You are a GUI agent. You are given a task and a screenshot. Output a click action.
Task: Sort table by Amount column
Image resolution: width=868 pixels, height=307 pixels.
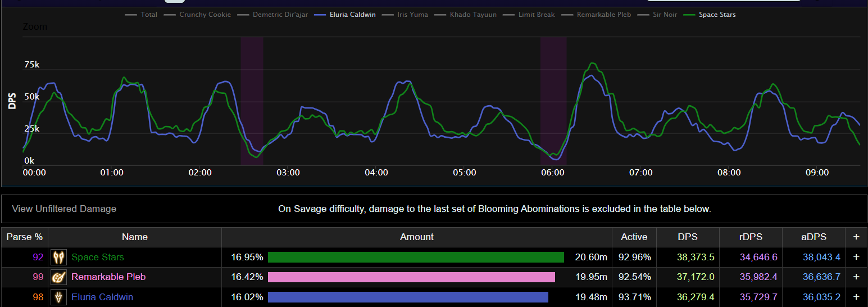(x=417, y=237)
